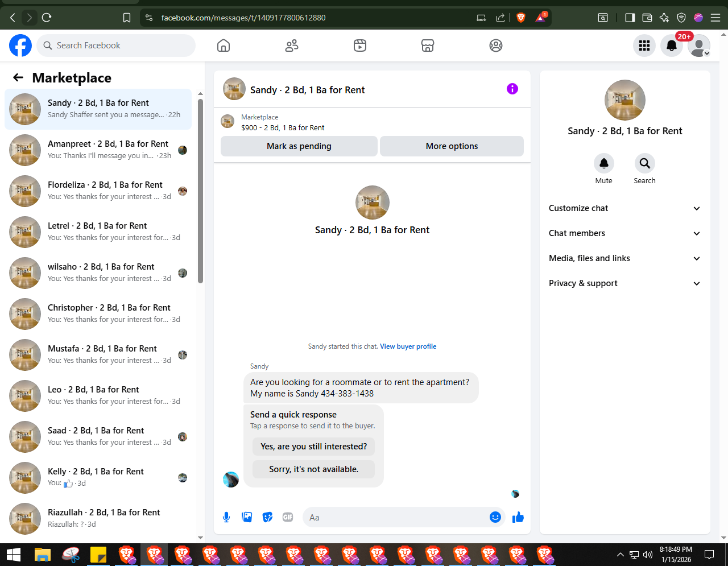The width and height of the screenshot is (728, 566).
Task: Send a voice clip with microphone icon
Action: 226,517
